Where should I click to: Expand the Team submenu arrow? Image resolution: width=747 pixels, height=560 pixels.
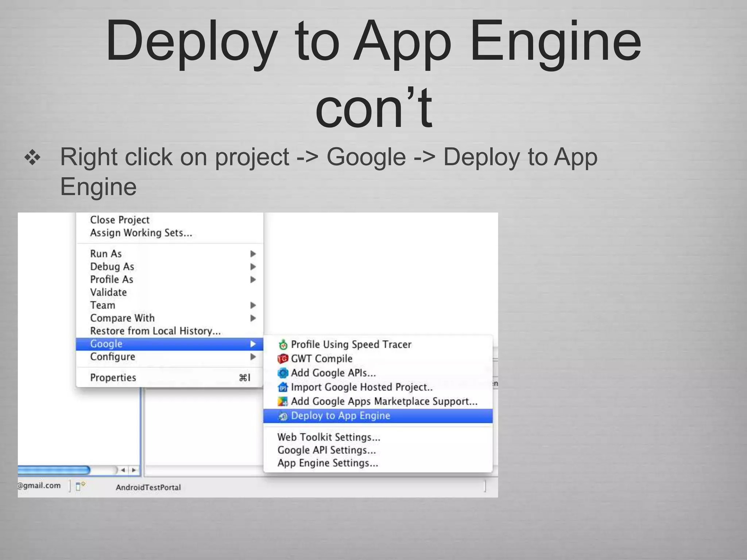tap(253, 305)
